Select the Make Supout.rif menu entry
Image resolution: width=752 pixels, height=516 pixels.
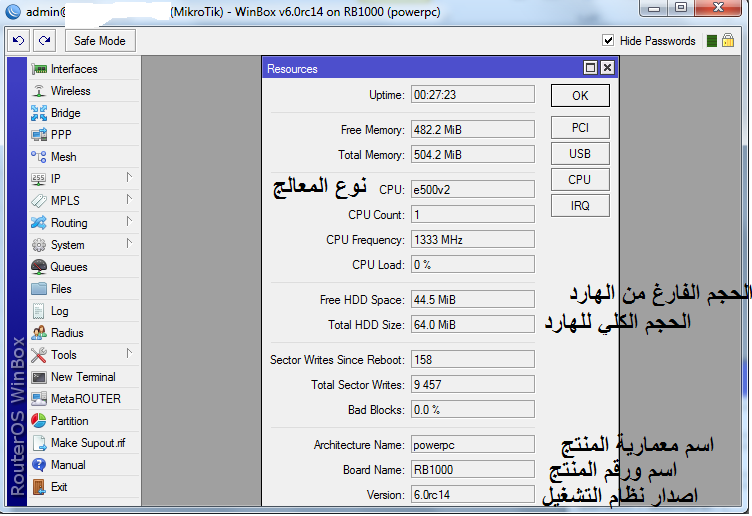(x=84, y=443)
